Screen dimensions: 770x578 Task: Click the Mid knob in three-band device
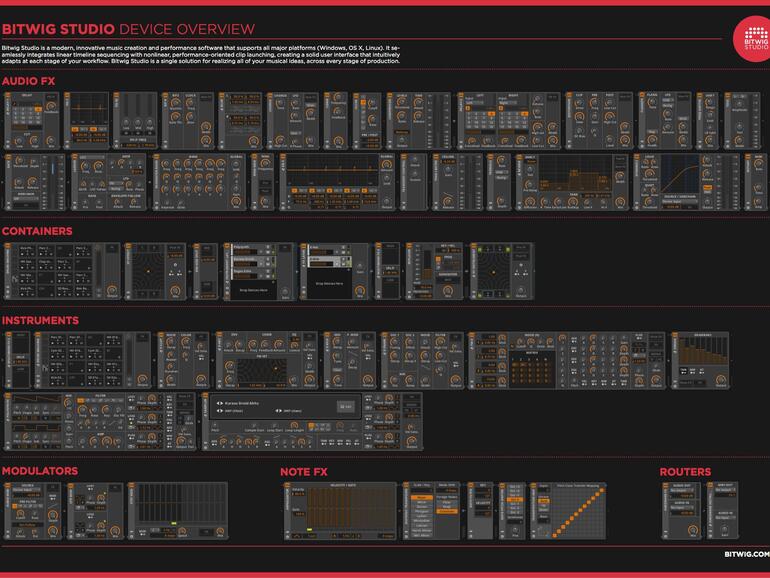[x=138, y=123]
